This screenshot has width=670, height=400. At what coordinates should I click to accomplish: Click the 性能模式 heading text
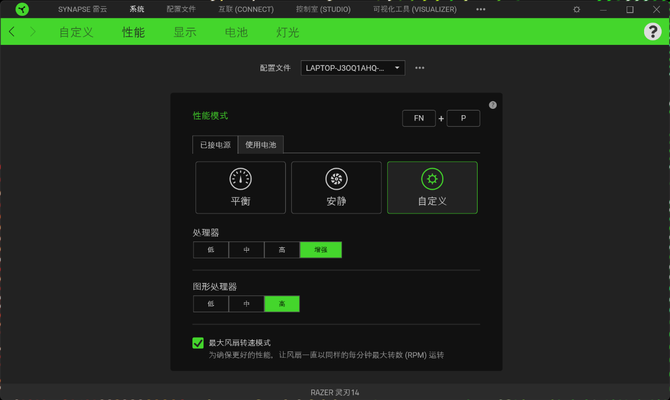[x=210, y=116]
